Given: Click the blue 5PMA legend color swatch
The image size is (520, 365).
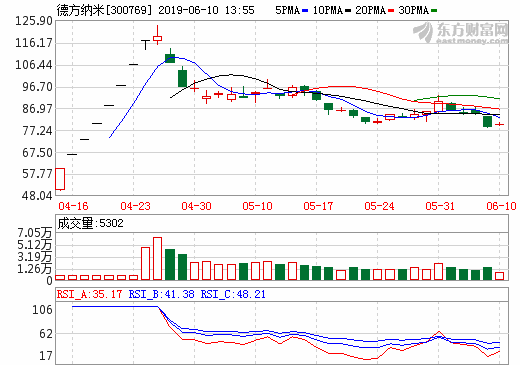Looking at the screenshot, I should 305,11.
